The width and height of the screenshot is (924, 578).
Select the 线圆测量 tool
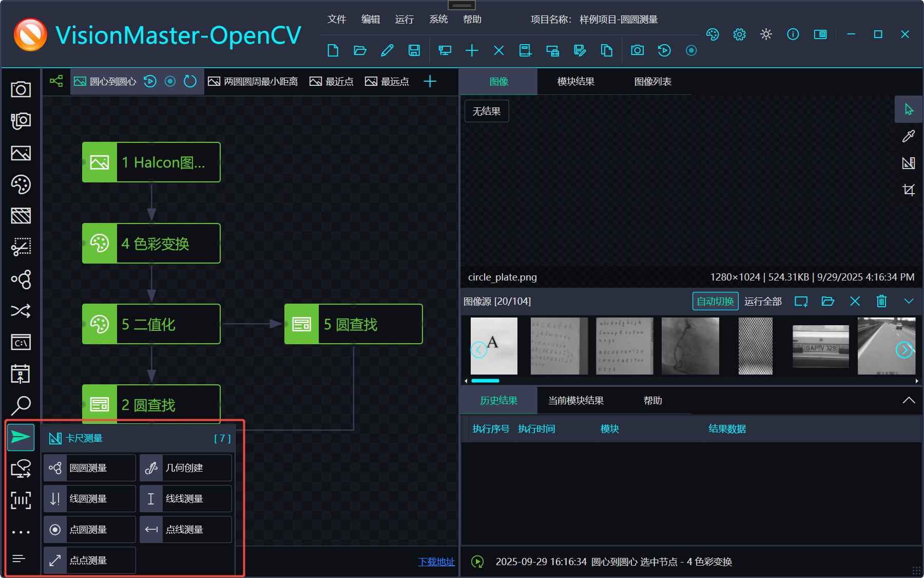[90, 499]
